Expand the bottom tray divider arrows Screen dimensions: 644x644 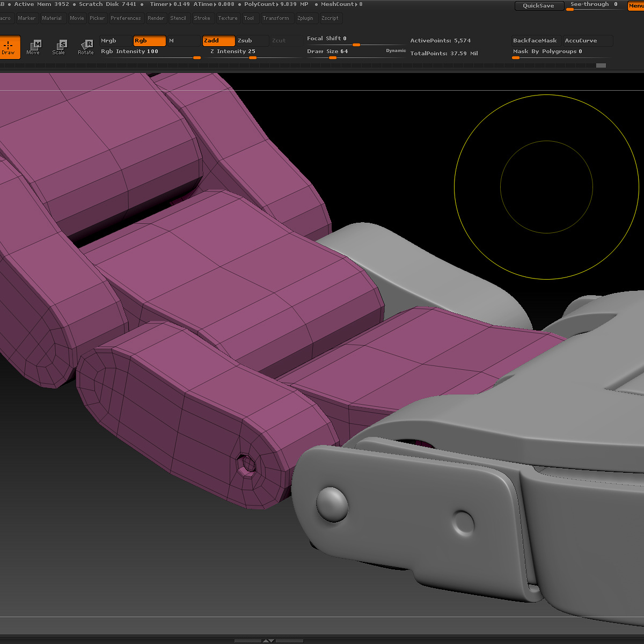pos(268,640)
